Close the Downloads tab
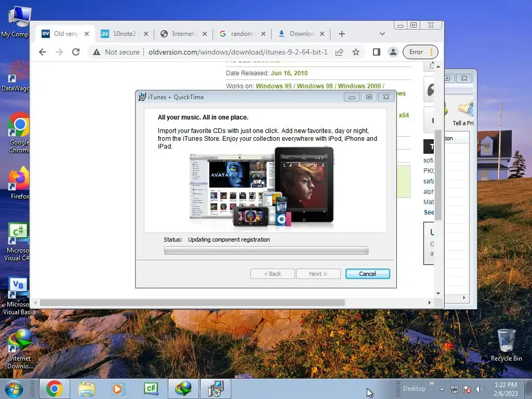The image size is (532, 399). [x=322, y=34]
